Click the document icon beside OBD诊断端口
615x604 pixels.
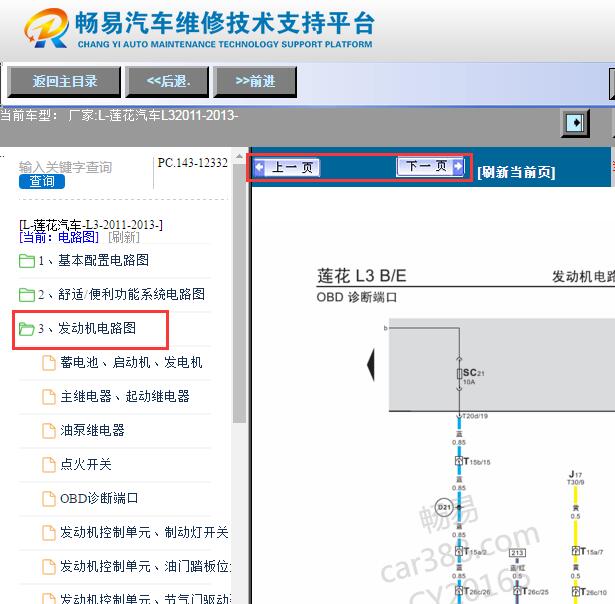(x=49, y=499)
